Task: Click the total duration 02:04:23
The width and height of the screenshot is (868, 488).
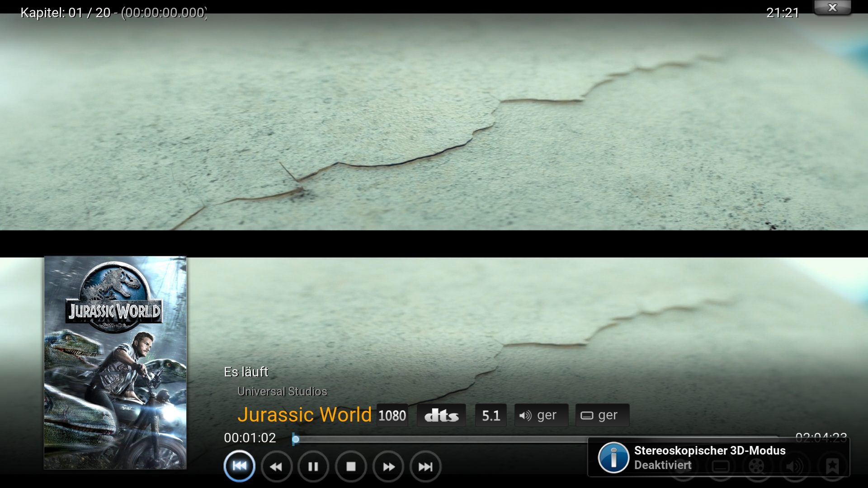Action: (821, 437)
